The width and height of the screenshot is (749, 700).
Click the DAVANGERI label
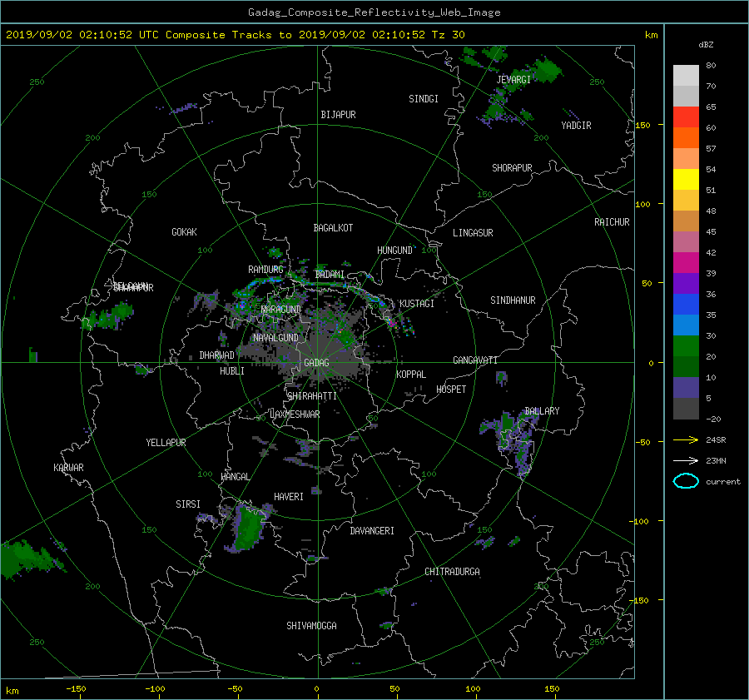[x=372, y=531]
